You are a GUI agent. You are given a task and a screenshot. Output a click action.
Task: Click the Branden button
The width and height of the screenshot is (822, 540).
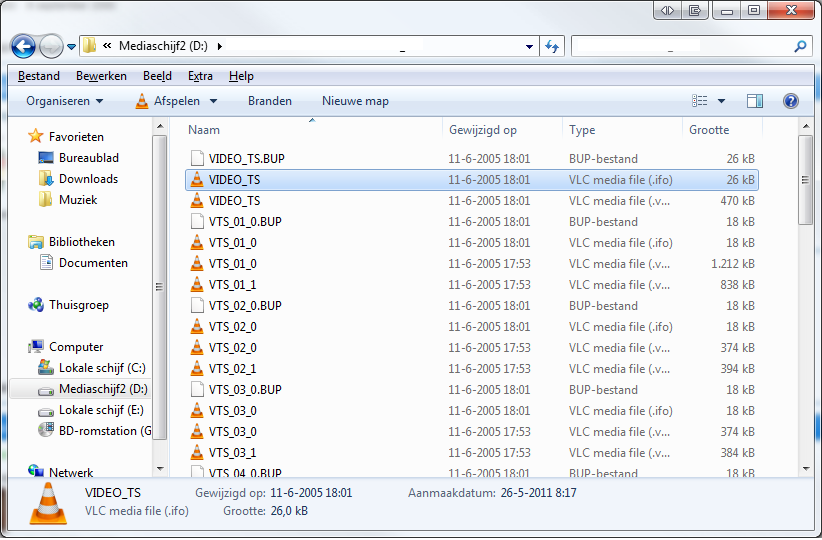[x=270, y=101]
